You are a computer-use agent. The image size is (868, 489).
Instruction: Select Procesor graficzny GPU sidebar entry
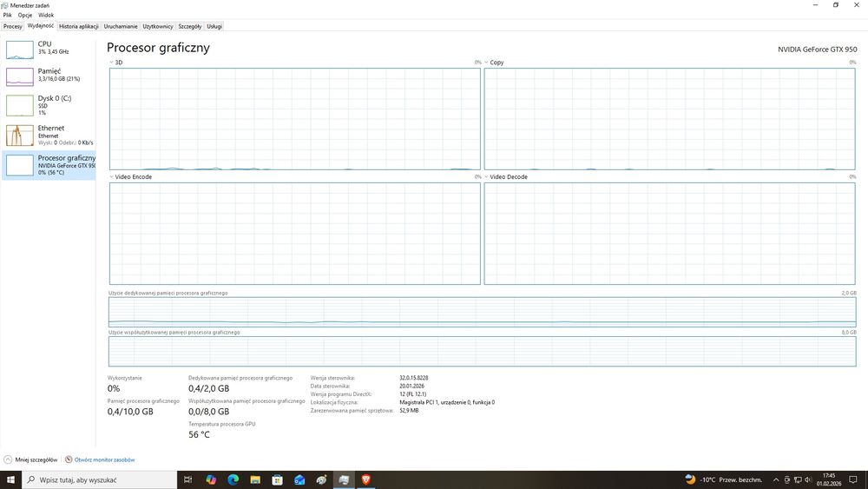click(49, 165)
